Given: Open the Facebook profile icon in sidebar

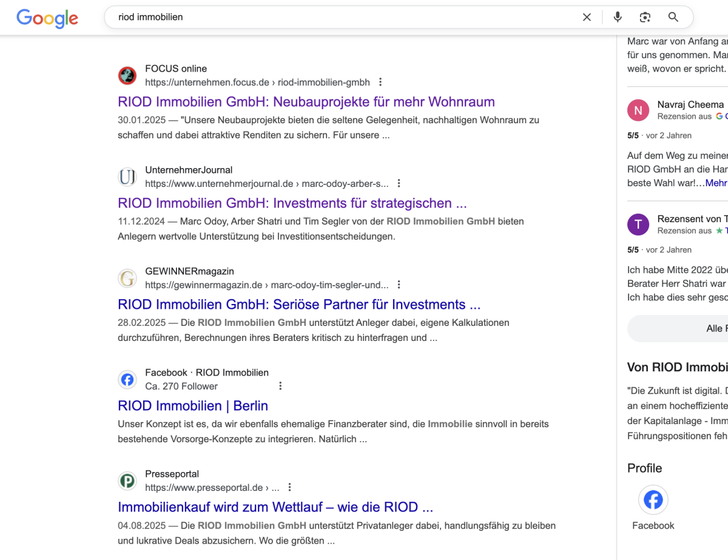Looking at the screenshot, I should (653, 500).
